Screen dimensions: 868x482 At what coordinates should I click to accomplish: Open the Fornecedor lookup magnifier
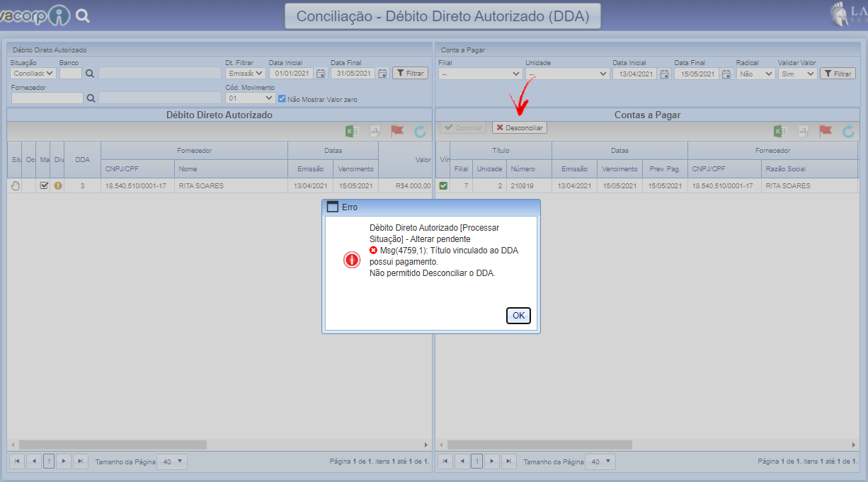point(90,98)
